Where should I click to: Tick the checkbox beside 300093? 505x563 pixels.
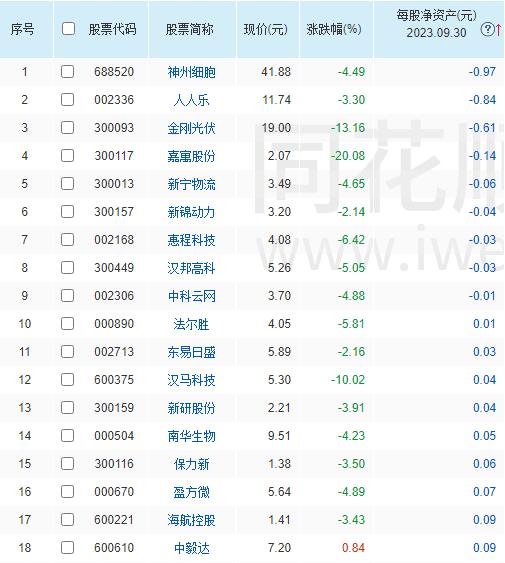(68, 127)
